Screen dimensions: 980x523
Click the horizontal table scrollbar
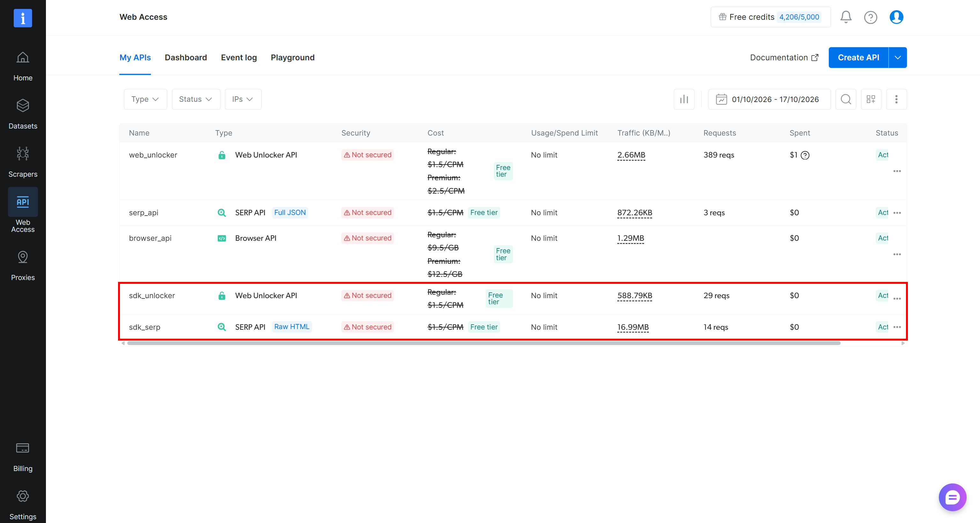pyautogui.click(x=484, y=343)
